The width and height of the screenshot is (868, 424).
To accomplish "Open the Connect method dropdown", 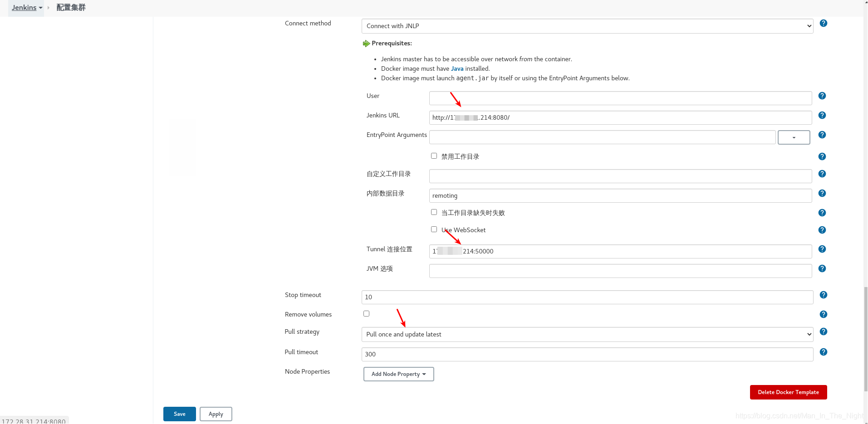I will [587, 26].
